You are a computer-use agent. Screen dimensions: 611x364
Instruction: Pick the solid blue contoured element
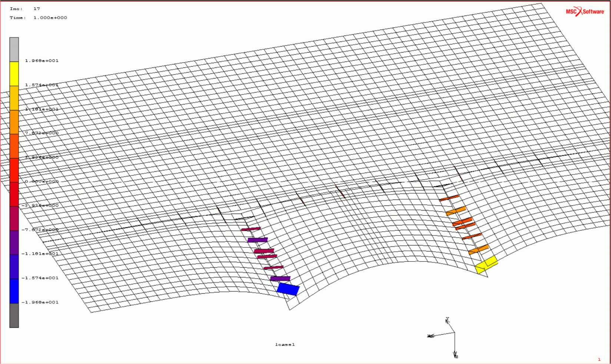288,289
